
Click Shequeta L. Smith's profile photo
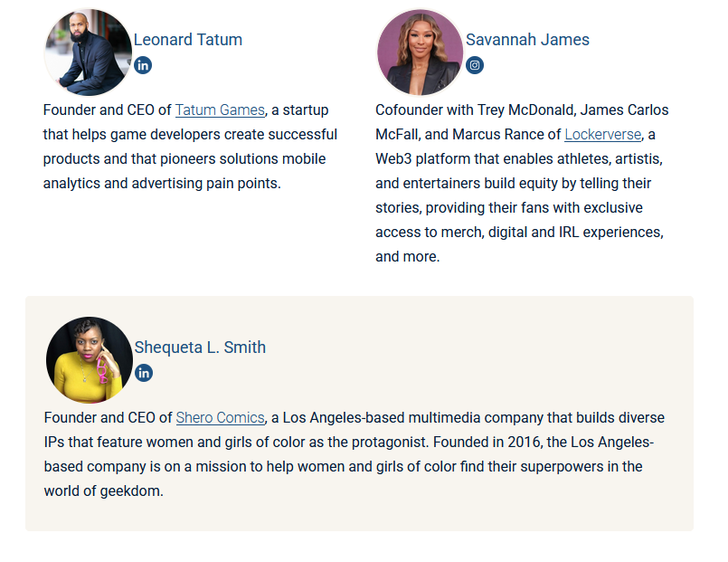point(89,360)
